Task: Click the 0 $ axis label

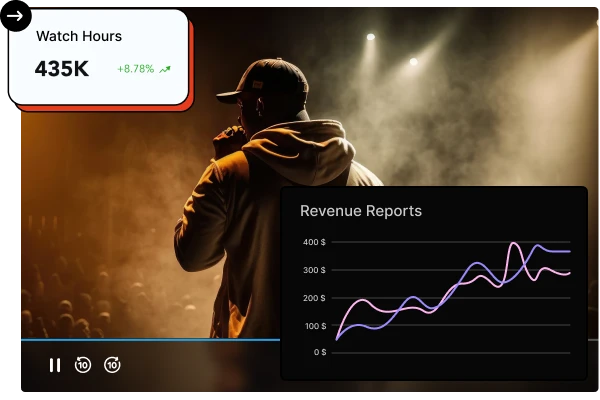Action: pos(320,352)
